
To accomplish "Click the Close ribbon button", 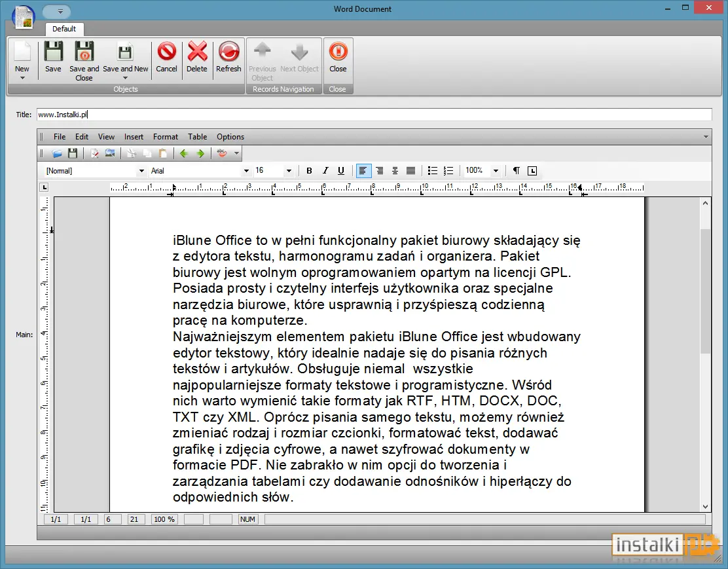I will pos(338,57).
